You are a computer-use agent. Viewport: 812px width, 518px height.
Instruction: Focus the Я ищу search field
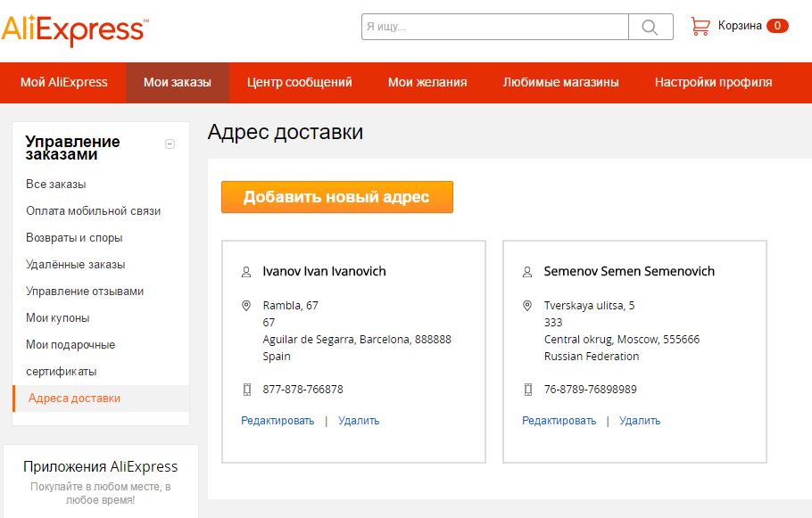[x=494, y=27]
